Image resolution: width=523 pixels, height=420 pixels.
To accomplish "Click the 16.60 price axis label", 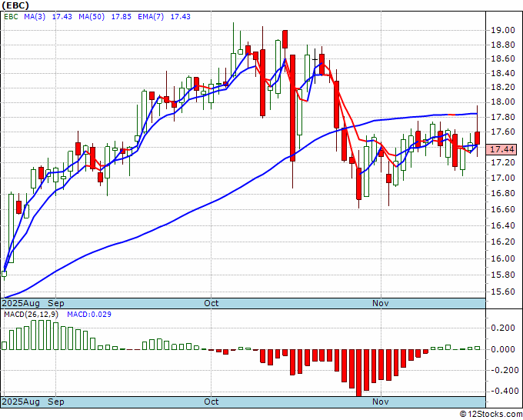I will (x=503, y=209).
